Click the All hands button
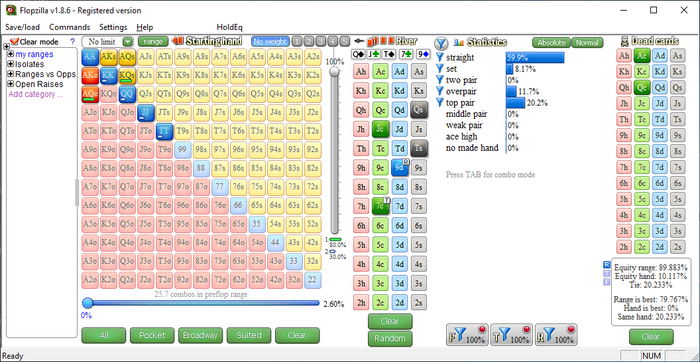Viewport: 700px width, 362px height. point(104,335)
